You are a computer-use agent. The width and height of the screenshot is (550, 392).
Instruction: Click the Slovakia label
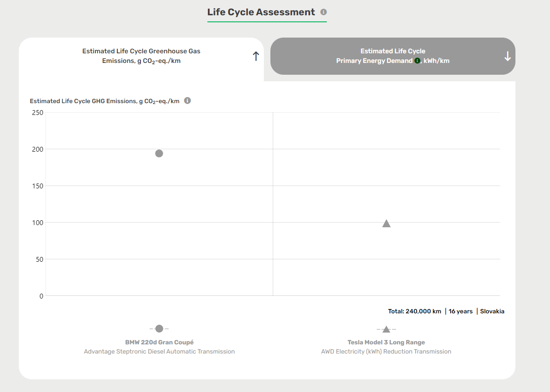pyautogui.click(x=492, y=311)
